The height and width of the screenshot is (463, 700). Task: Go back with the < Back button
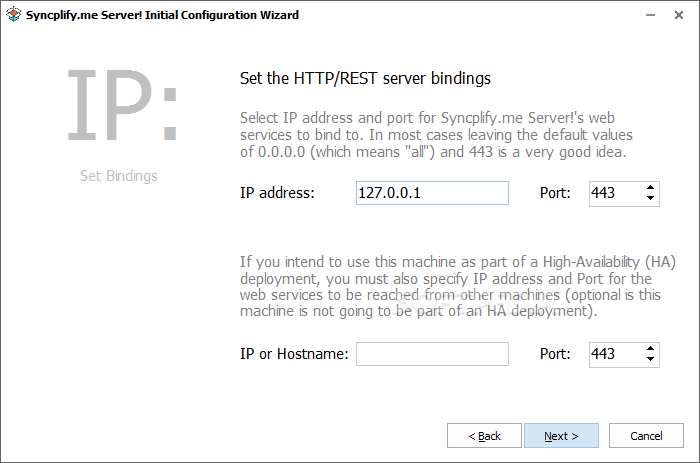pos(484,436)
